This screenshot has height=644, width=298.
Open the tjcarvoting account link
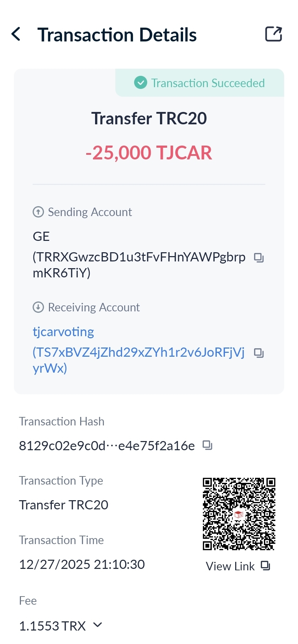[63, 332]
